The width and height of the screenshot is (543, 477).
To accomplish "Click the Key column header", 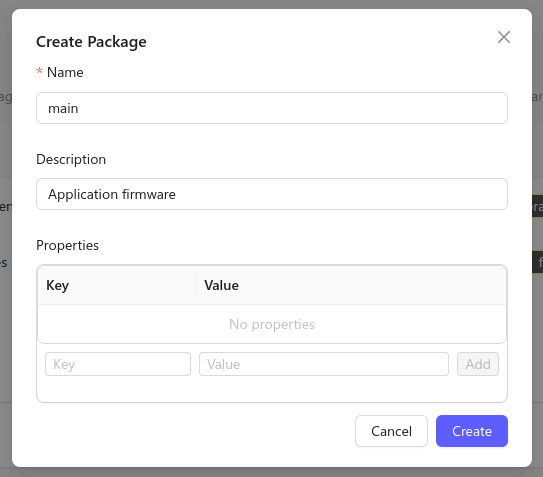I will [117, 285].
